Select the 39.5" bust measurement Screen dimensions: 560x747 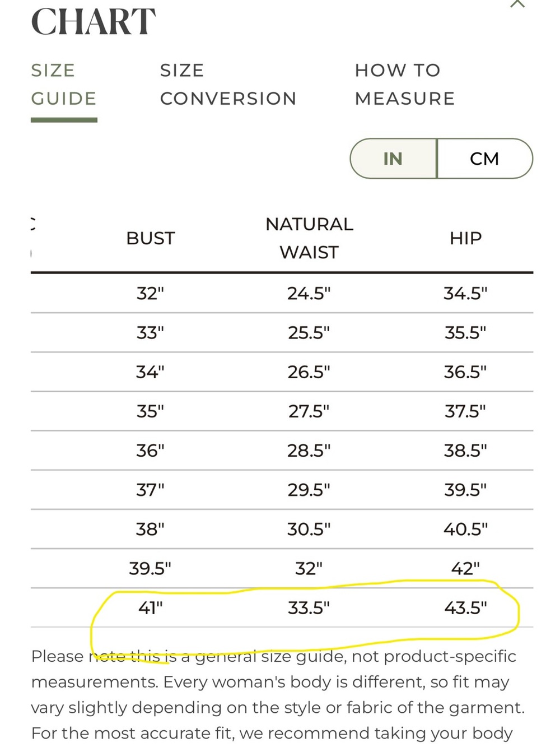pyautogui.click(x=151, y=568)
